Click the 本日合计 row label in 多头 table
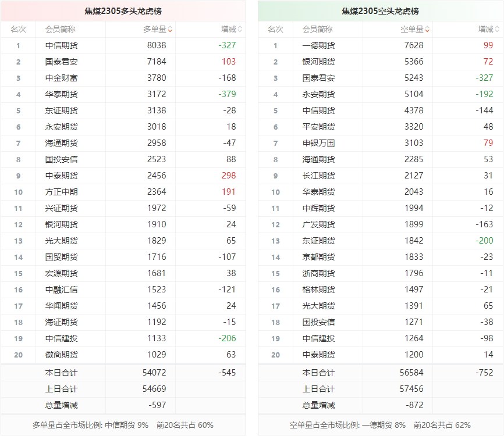 pos(61,373)
